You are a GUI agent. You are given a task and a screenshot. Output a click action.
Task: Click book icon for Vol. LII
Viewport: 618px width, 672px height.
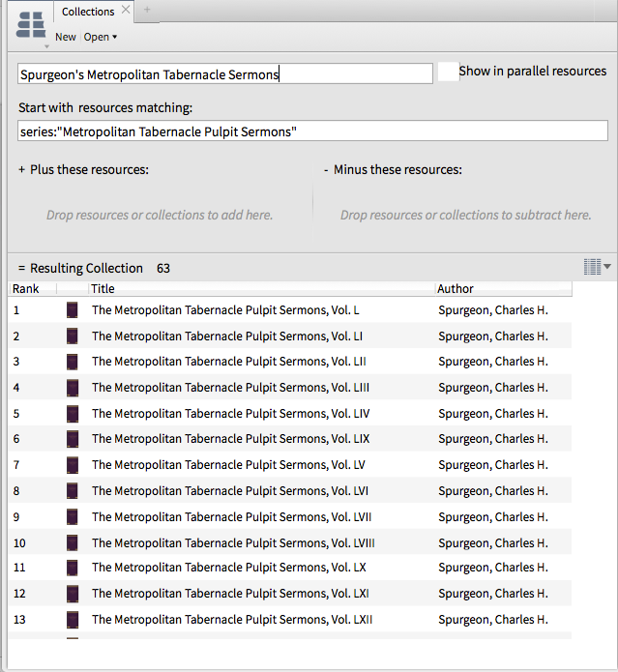[73, 362]
